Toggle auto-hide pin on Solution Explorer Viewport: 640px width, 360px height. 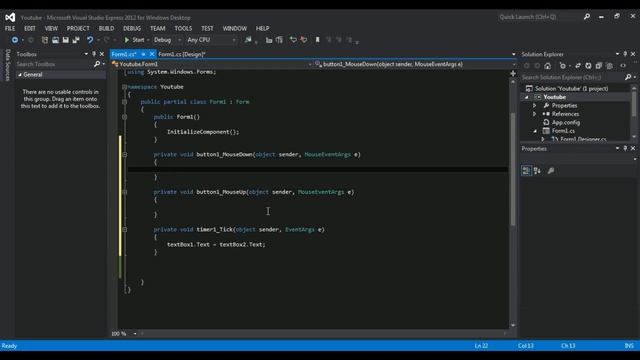(x=625, y=54)
